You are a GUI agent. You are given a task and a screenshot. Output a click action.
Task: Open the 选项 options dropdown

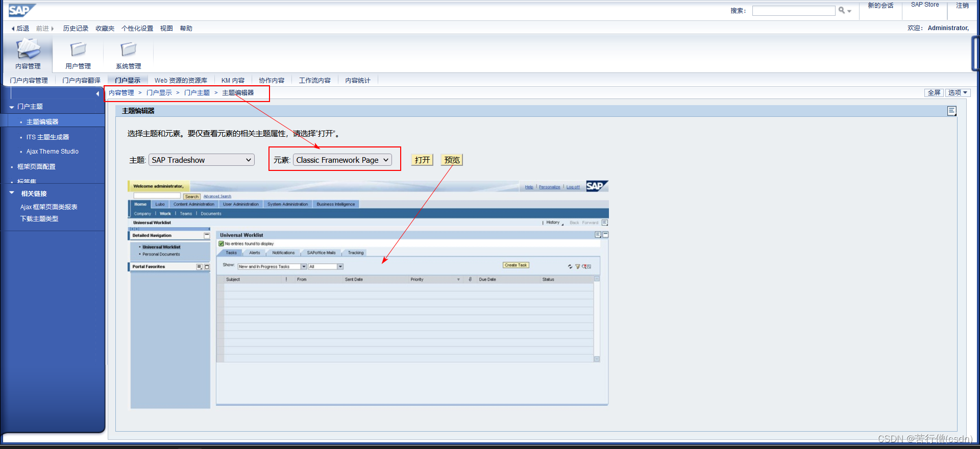(x=958, y=93)
